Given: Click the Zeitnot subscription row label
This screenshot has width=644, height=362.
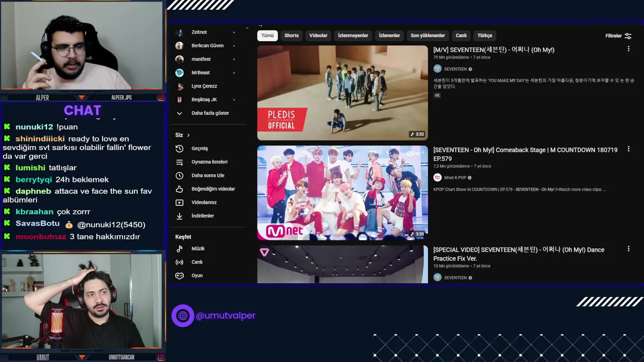Looking at the screenshot, I should (x=199, y=32).
